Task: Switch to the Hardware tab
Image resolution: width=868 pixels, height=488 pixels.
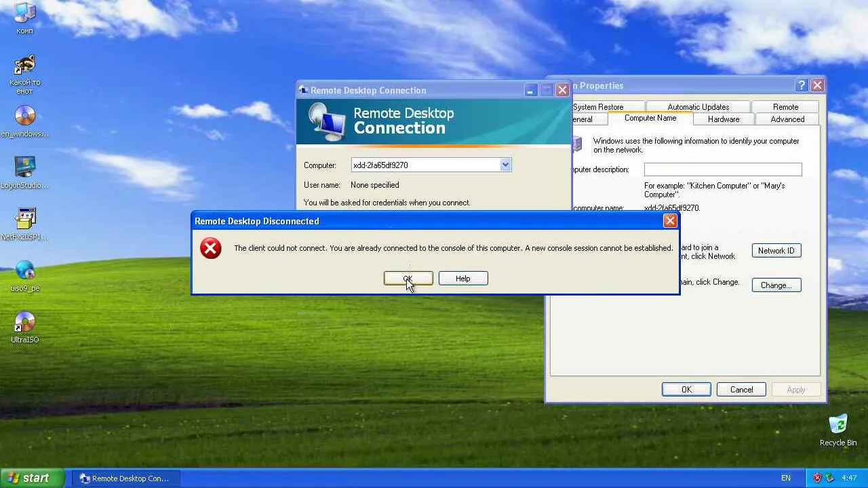Action: (724, 119)
